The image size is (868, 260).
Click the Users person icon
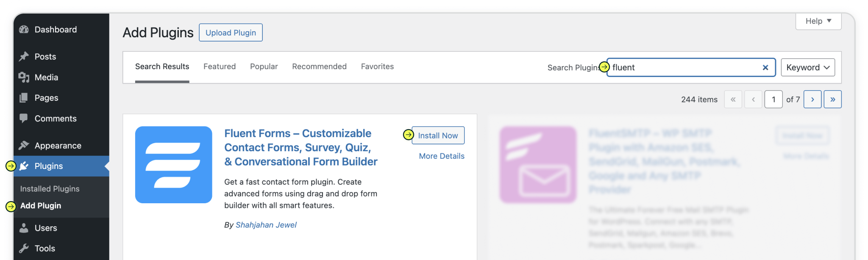click(24, 228)
